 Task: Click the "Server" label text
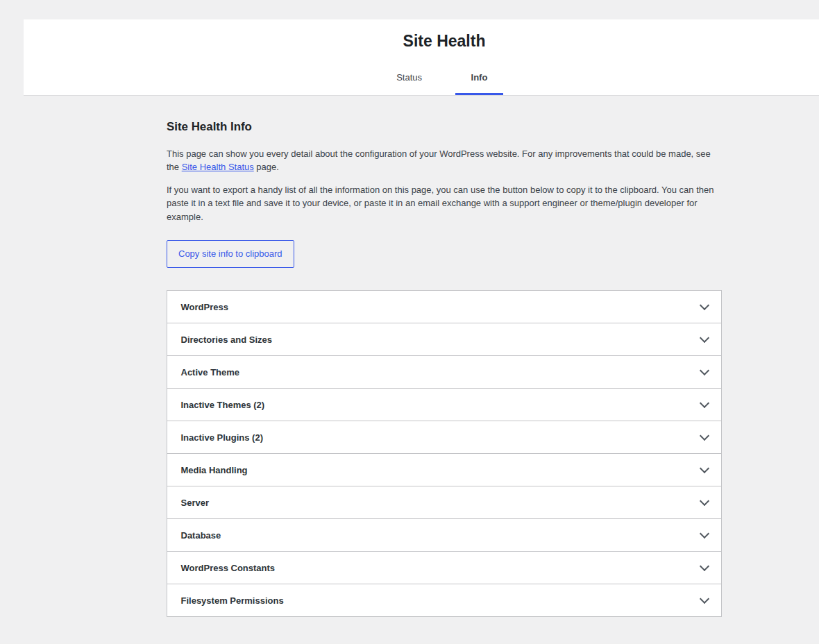[195, 503]
